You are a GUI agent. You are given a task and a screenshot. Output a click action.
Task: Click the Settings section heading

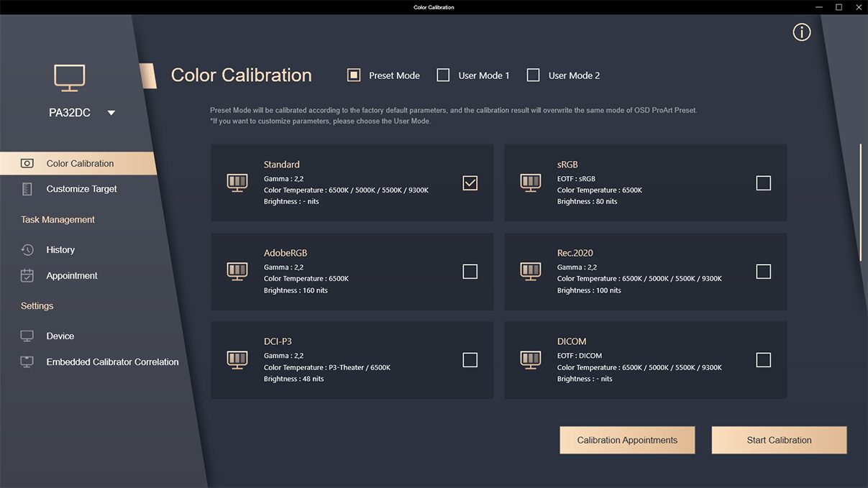pos(37,306)
